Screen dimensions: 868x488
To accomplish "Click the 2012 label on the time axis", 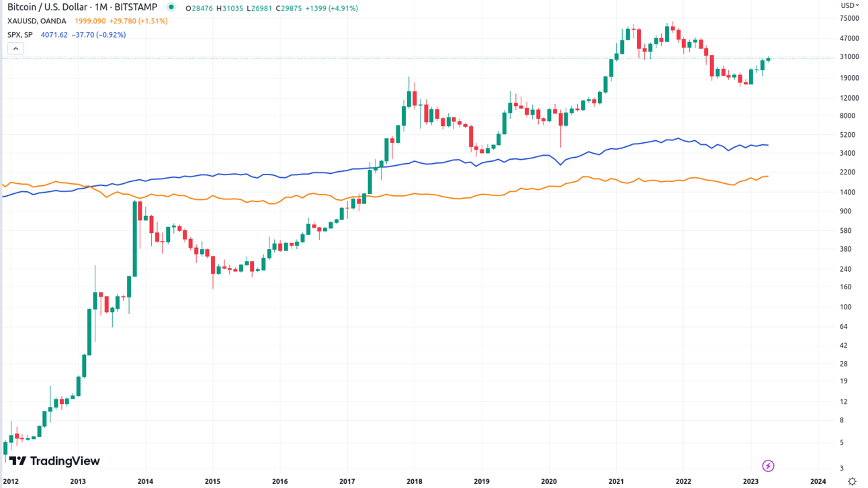I will (x=10, y=481).
